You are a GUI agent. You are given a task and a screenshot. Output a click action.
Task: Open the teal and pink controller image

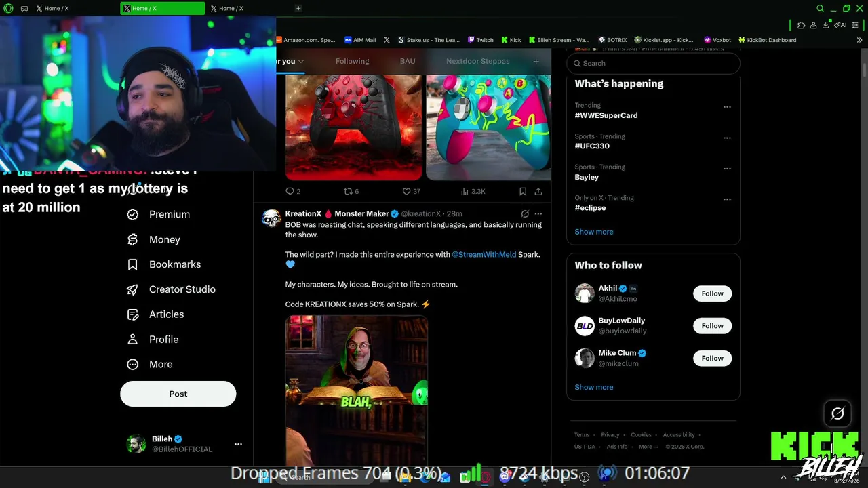point(488,127)
